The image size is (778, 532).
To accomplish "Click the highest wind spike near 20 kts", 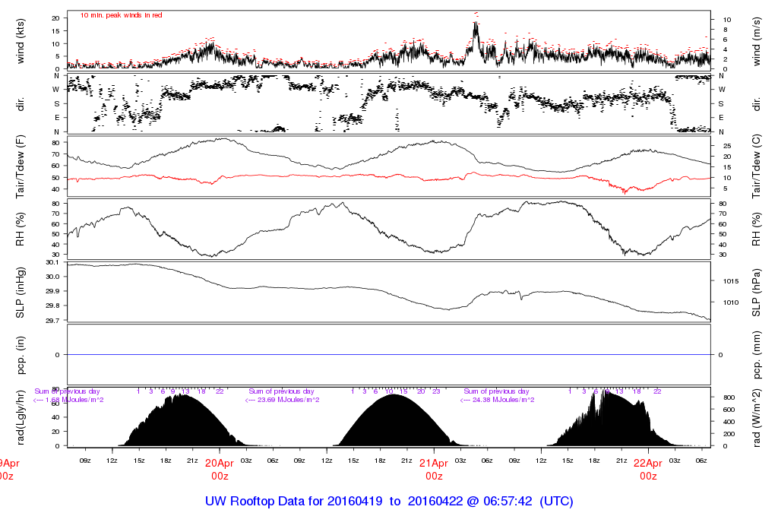I will 476,30.
